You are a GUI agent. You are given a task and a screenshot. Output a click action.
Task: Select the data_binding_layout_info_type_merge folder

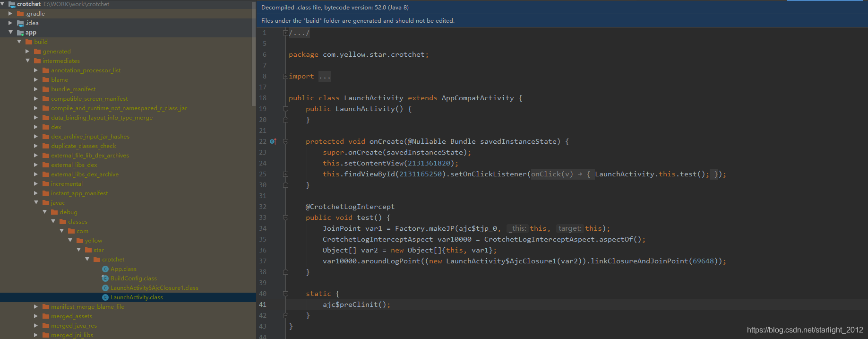coord(102,118)
